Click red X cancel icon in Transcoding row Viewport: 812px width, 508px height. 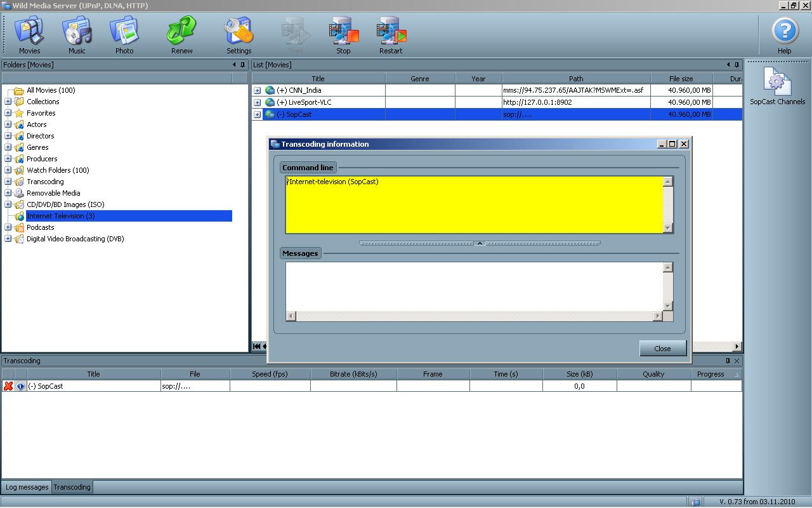click(8, 386)
